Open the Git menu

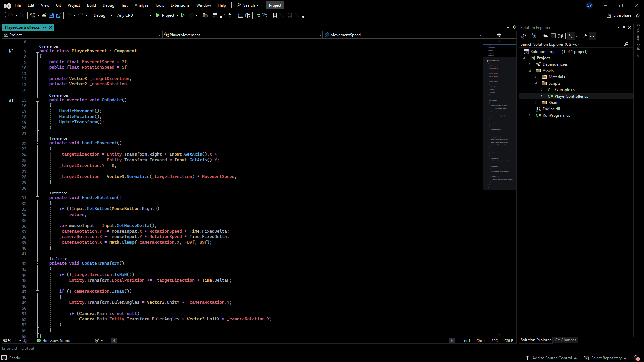coord(59,5)
